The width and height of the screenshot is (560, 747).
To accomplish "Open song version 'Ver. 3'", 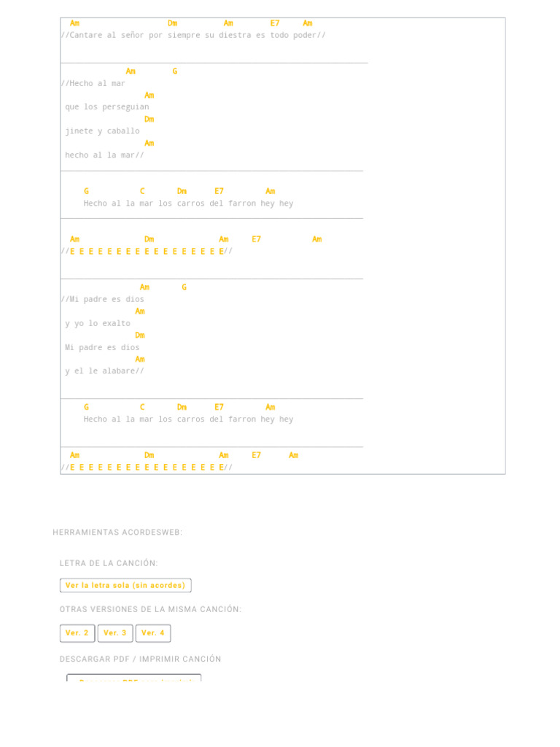I will (115, 633).
